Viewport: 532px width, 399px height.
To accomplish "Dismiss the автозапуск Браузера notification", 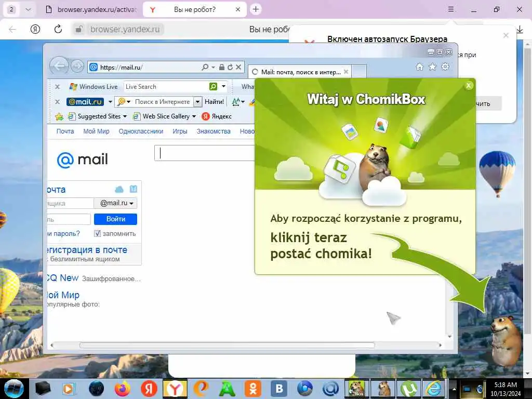I will click(x=506, y=35).
